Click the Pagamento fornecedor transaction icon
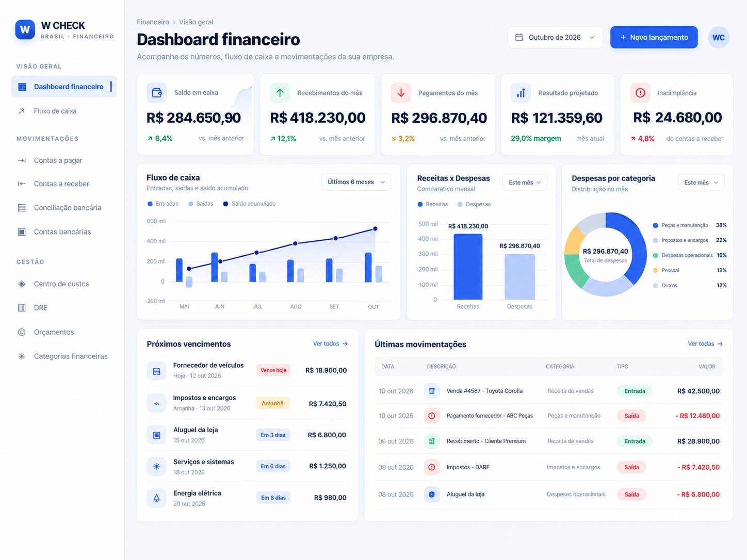This screenshot has width=747, height=560. click(432, 416)
